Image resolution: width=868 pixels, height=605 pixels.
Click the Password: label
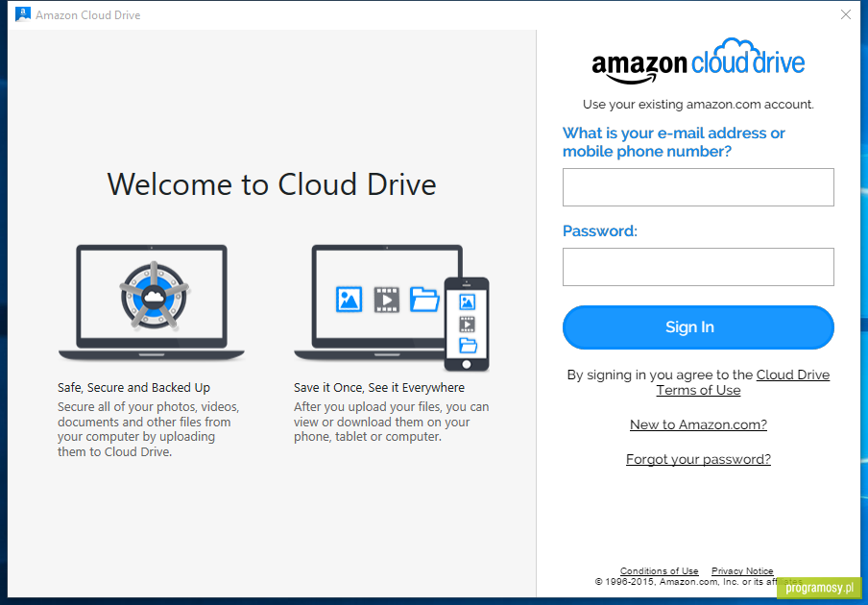pos(600,230)
